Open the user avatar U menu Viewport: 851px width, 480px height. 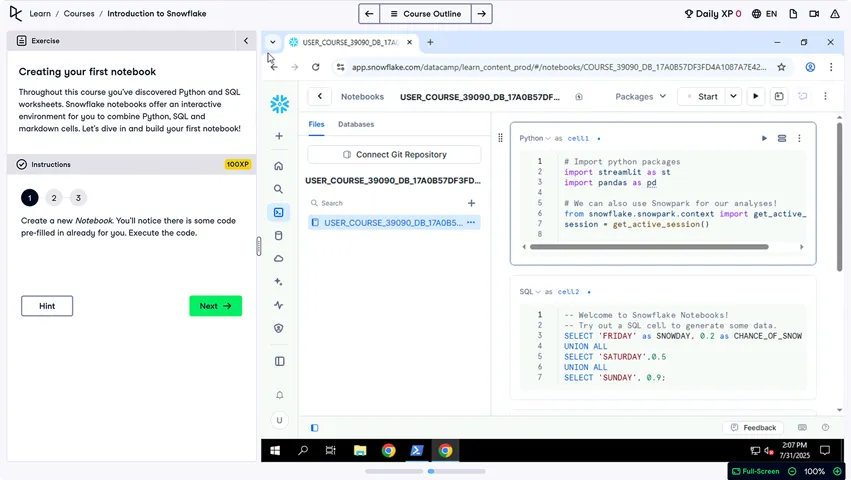coord(280,420)
